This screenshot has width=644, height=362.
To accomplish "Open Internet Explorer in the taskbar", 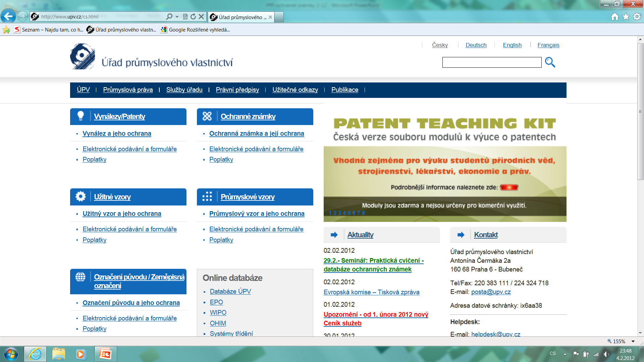I will [35, 354].
